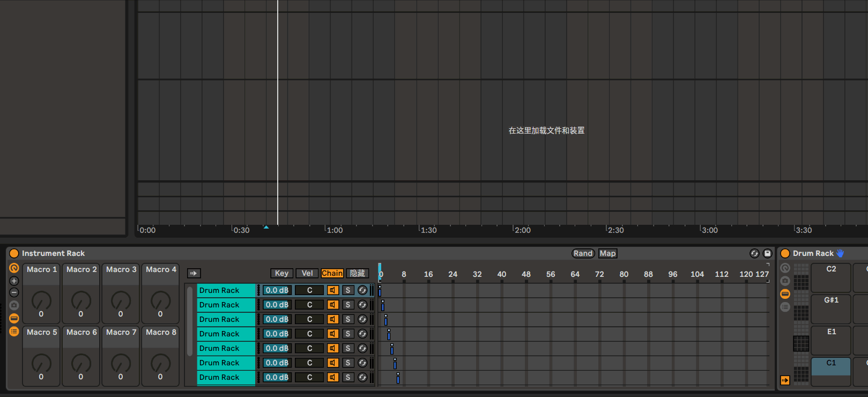This screenshot has width=868, height=397.
Task: Switch to the Key zone tab
Action: click(x=281, y=274)
